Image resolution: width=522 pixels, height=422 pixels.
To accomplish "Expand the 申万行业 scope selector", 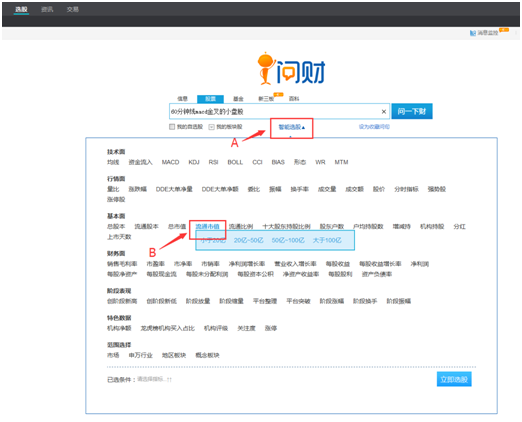I will click(x=141, y=355).
